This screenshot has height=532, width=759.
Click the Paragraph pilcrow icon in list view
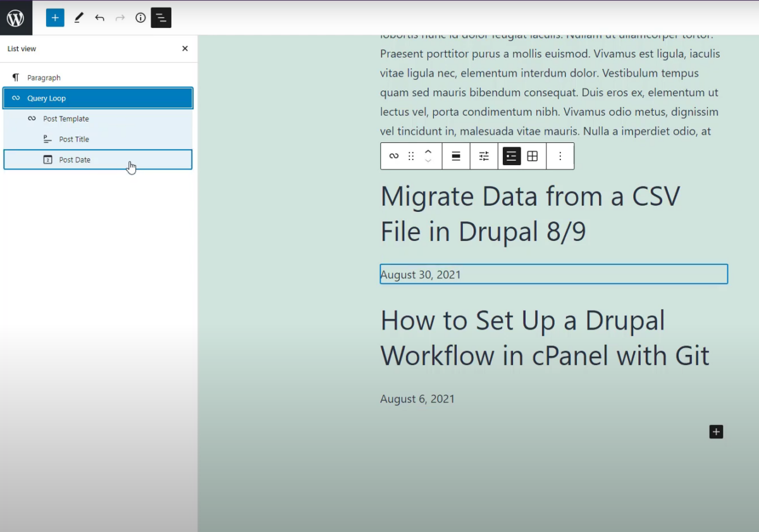tap(16, 78)
